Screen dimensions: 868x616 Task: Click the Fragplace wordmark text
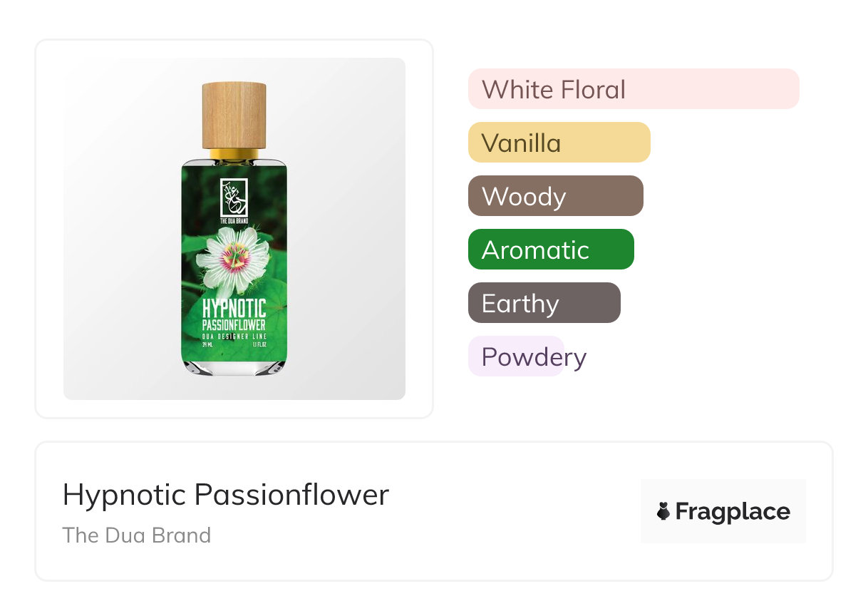coord(733,511)
